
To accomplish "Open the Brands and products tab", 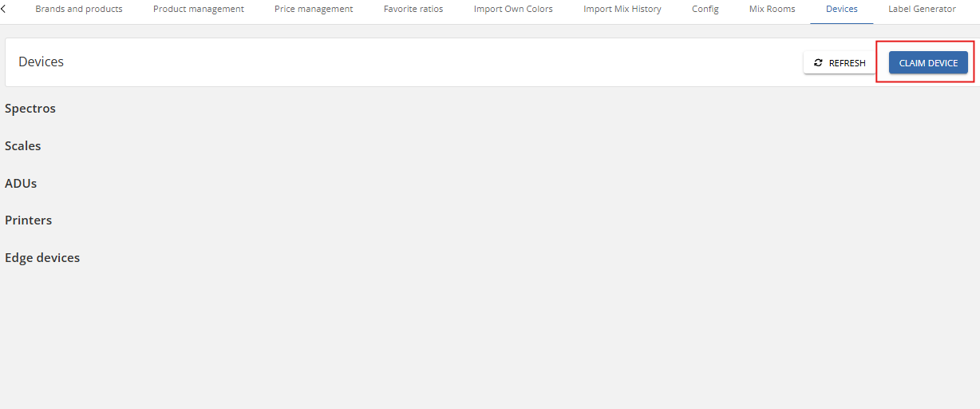I will tap(79, 10).
